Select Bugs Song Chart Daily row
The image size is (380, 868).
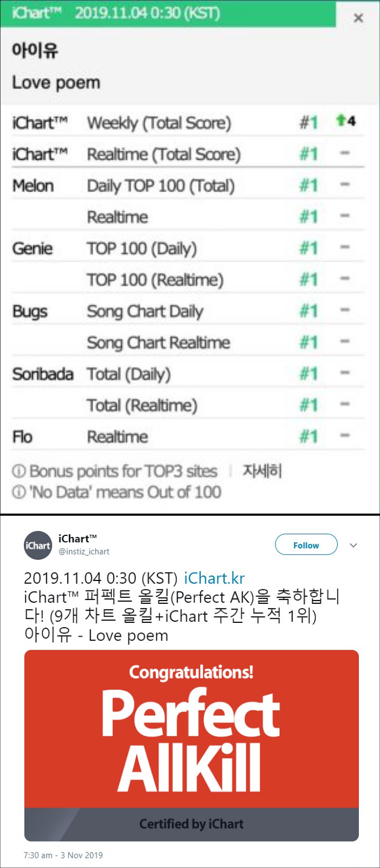point(188,311)
